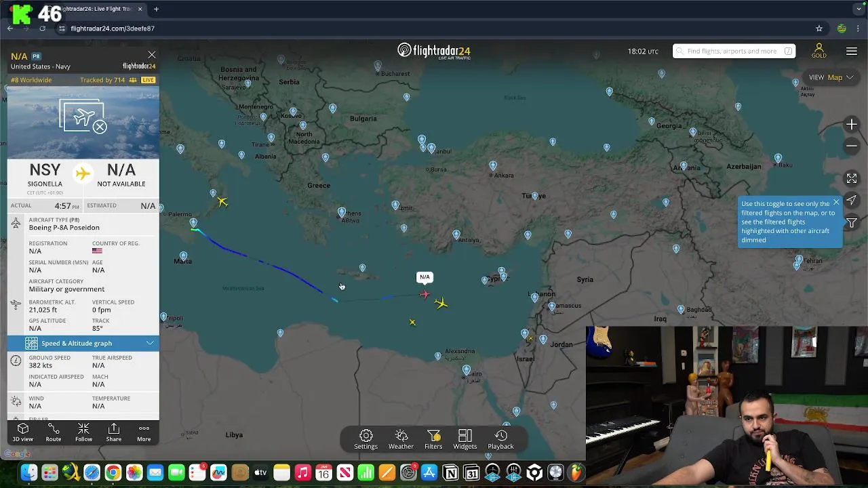Click the Alexandria airport pin

(437, 356)
